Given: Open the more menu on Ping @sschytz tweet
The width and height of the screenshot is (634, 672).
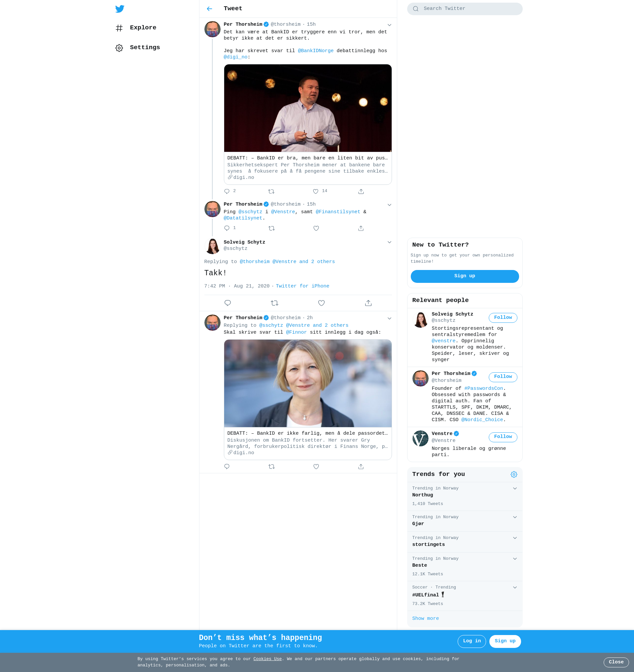Looking at the screenshot, I should click(389, 205).
